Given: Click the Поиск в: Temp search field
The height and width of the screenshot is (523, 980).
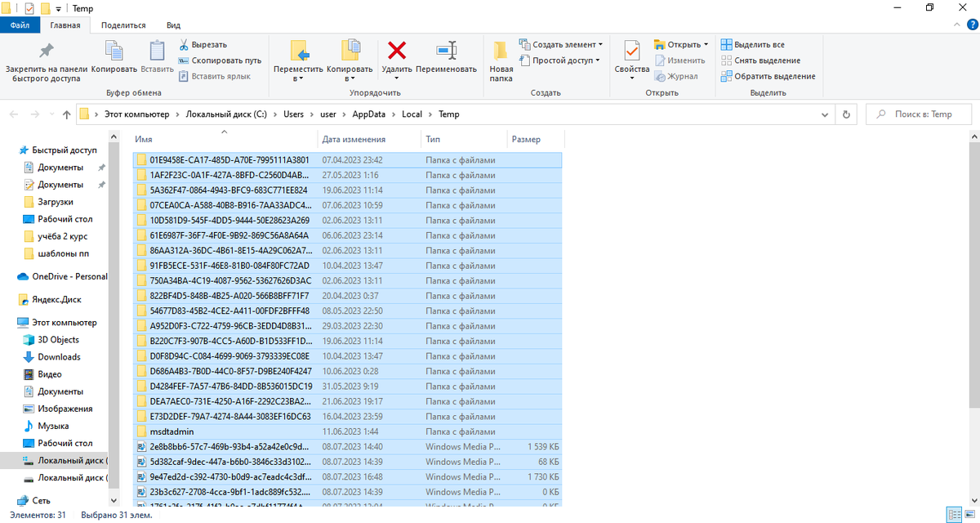Looking at the screenshot, I should (x=920, y=114).
